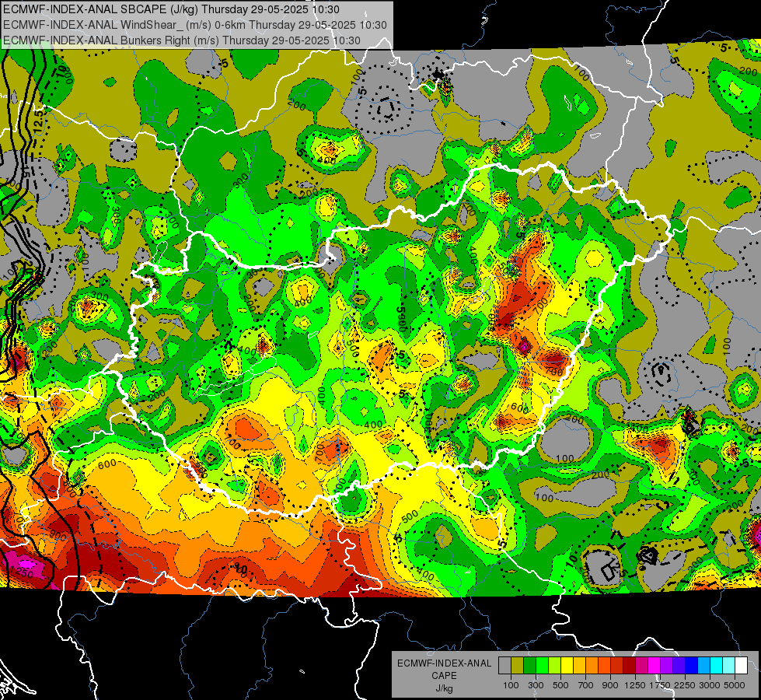
Task: Click the legend title ECMWF-INDEX-ANAL
Action: click(445, 663)
